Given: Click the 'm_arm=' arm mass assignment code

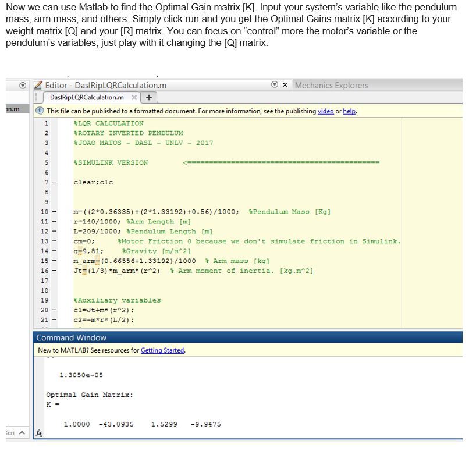Looking at the screenshot, I should point(135,261).
